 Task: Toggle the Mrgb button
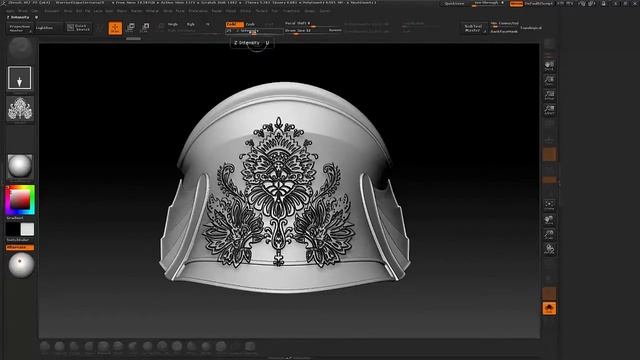click(x=173, y=24)
